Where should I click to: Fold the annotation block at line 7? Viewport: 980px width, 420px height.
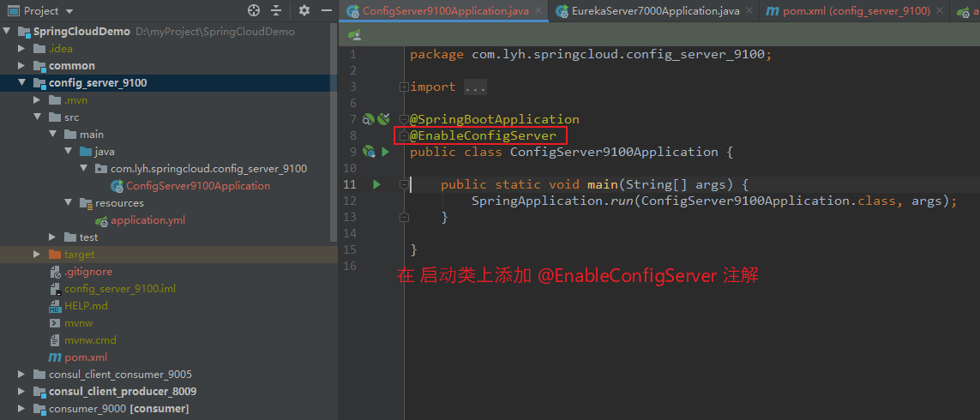tap(404, 119)
